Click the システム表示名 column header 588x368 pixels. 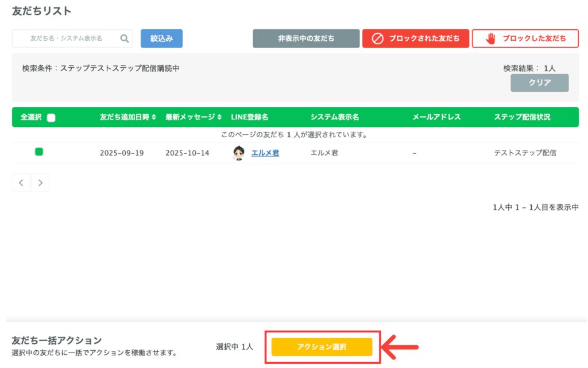[x=335, y=117]
